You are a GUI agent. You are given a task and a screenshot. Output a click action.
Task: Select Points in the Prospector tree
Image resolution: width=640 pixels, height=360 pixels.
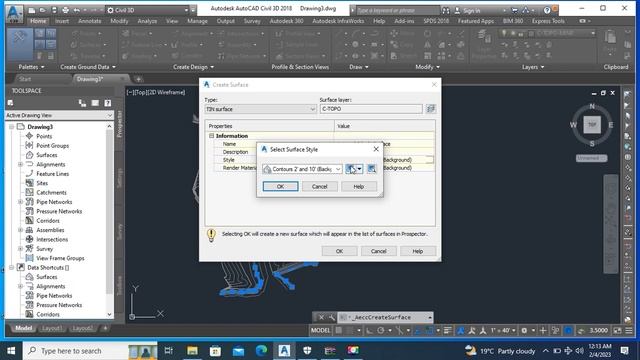tap(44, 136)
